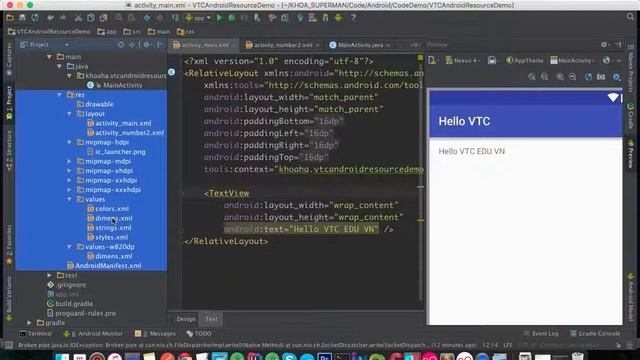Image resolution: width=640 pixels, height=360 pixels.
Task: Open Preview render settings gear
Action: pos(616,77)
